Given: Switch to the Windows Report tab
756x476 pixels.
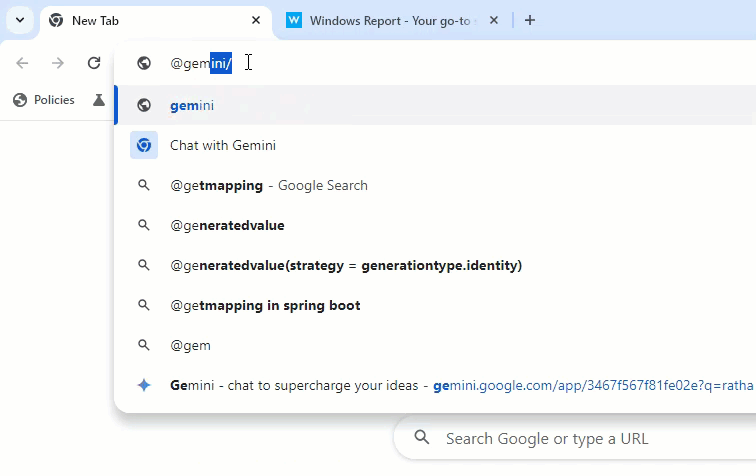Looking at the screenshot, I should (392, 21).
